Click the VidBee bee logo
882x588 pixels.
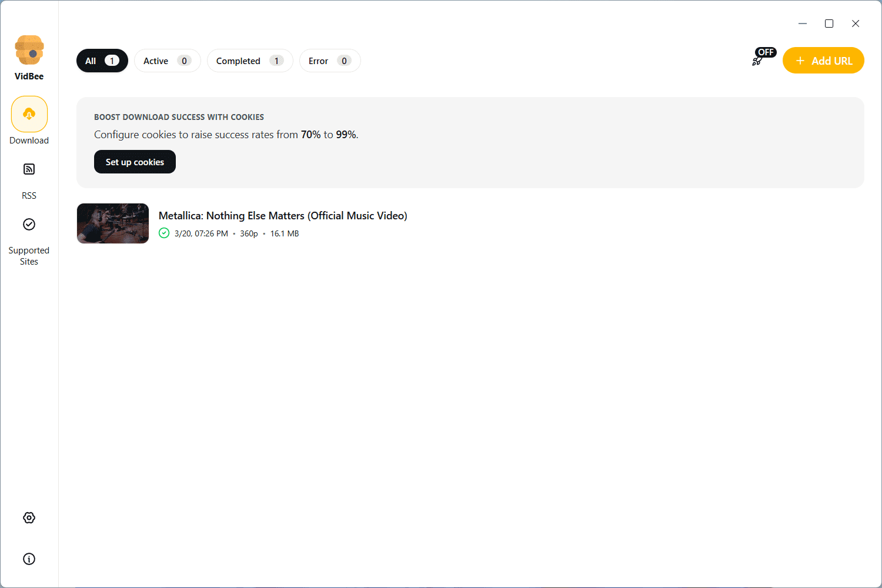click(x=29, y=50)
